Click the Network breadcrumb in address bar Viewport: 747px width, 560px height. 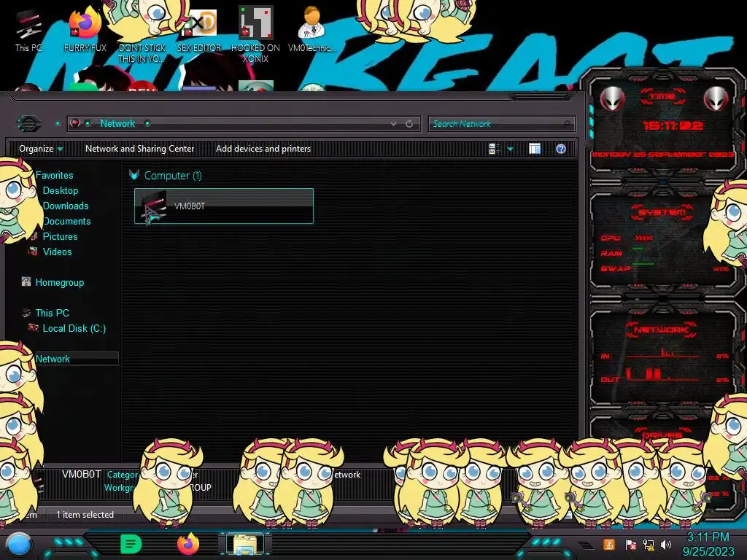tap(117, 124)
